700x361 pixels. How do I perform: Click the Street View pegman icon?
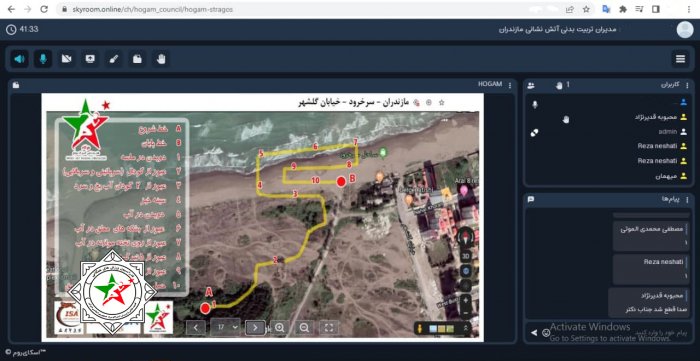pos(420,329)
